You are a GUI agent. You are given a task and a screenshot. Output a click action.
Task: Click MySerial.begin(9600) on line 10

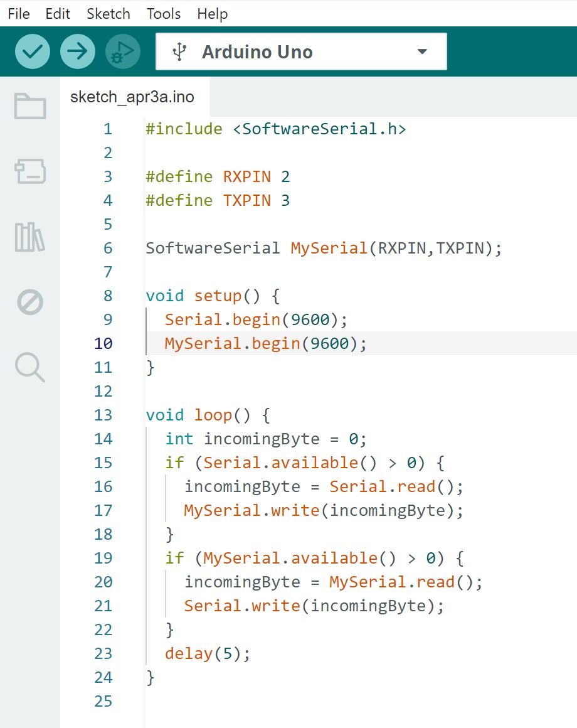(x=266, y=343)
